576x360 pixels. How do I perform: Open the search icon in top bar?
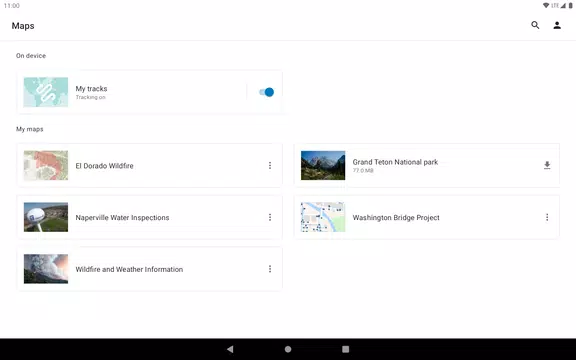535,25
